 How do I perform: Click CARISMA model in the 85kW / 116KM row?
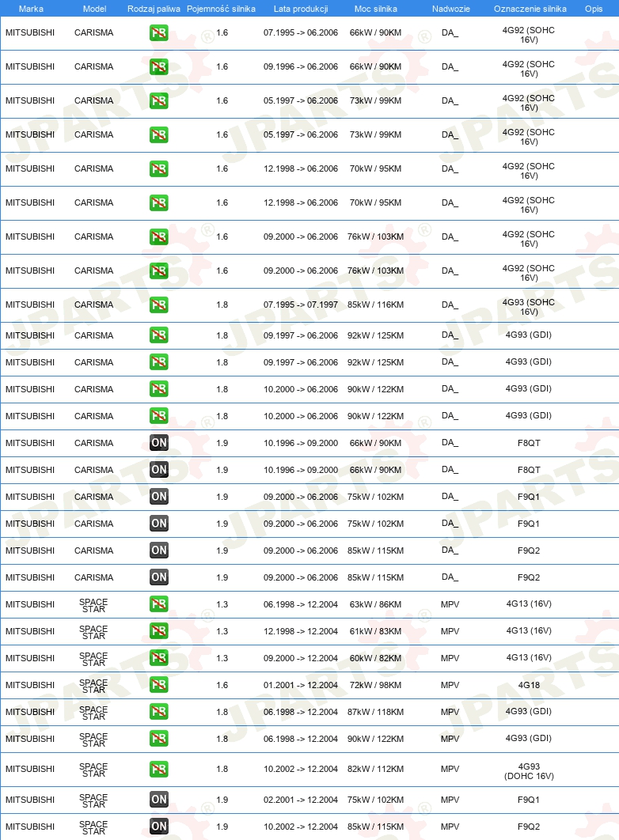[x=93, y=305]
